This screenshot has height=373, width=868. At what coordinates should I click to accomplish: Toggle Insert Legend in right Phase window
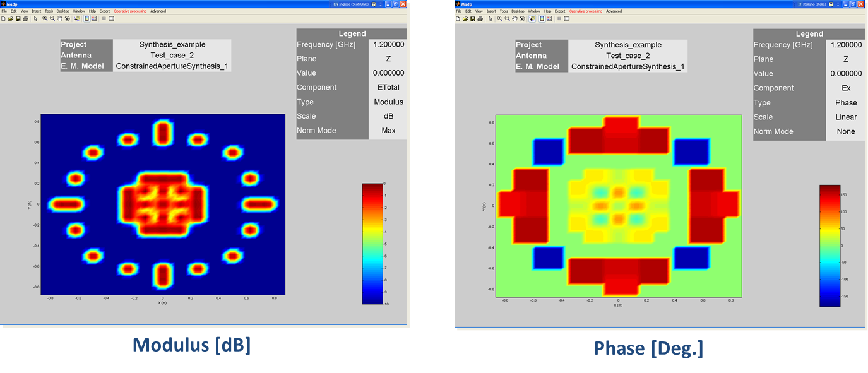tap(549, 18)
